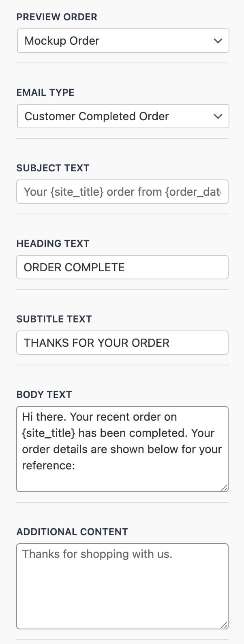Click the Subtitle Text input box
This screenshot has width=244, height=644.
pyautogui.click(x=122, y=343)
